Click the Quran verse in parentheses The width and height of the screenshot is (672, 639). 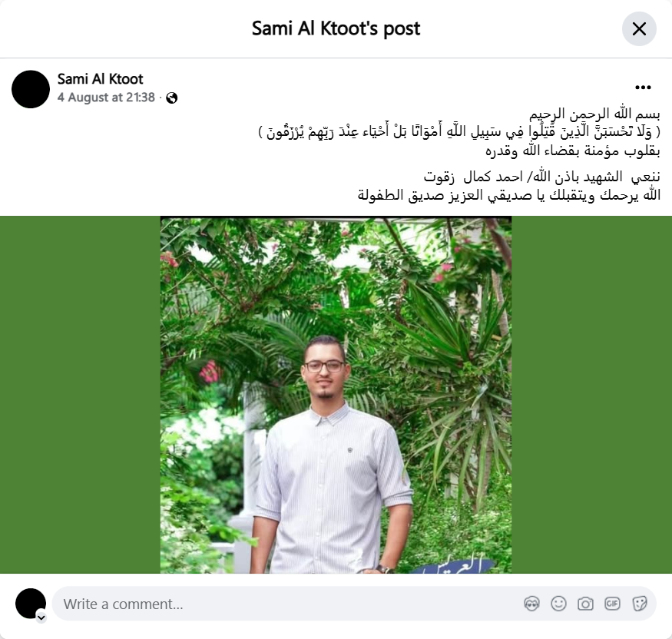pos(459,131)
